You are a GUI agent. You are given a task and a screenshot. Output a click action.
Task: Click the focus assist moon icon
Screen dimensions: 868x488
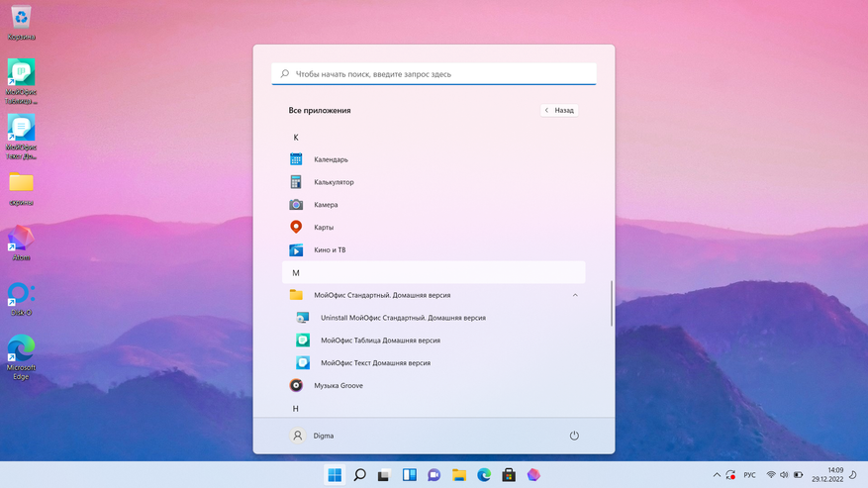853,475
